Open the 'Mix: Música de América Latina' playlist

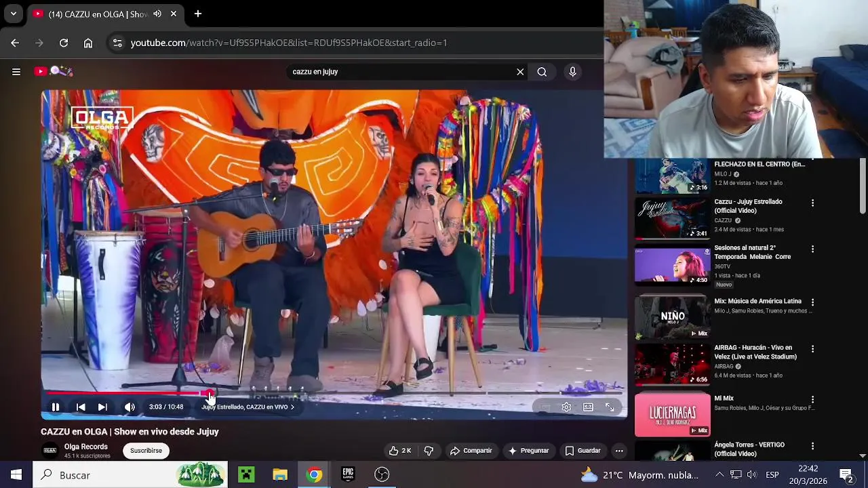[x=757, y=301]
